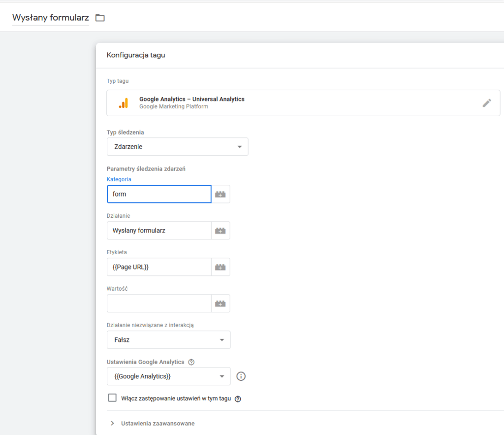Click help icon next to Ustawienia Google Analytics
Screen dimensions: 504x435
(x=191, y=362)
